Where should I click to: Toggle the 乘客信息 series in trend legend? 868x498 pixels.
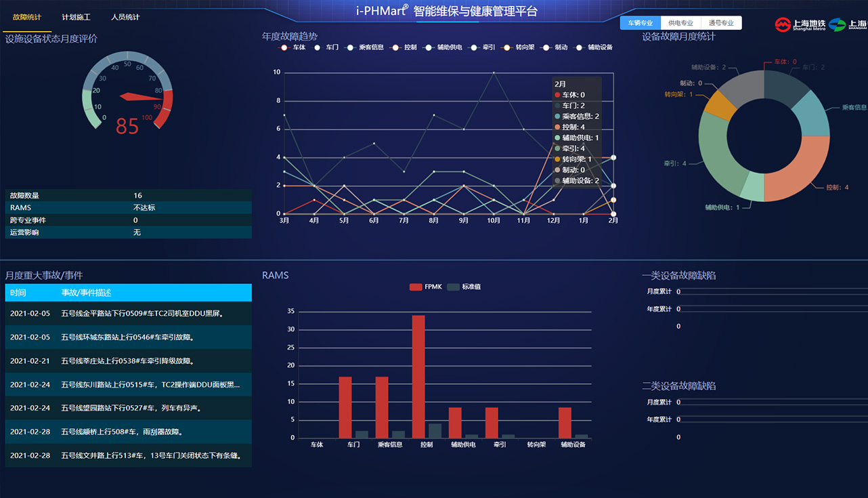pyautogui.click(x=364, y=47)
